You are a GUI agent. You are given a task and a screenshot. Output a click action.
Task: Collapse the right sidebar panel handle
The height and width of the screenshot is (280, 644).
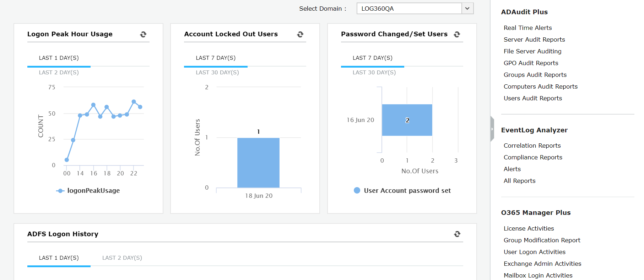click(x=492, y=129)
